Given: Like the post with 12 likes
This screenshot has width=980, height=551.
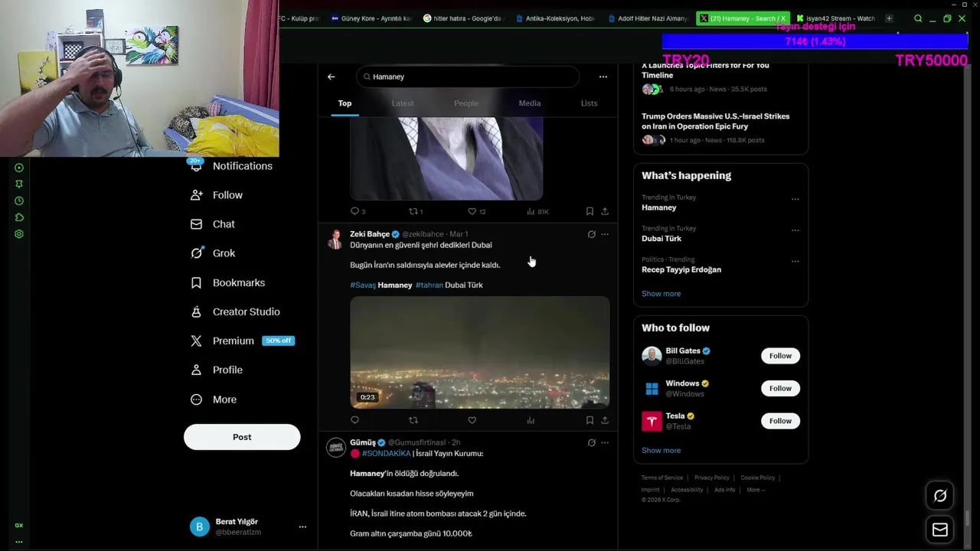Looking at the screenshot, I should (476, 211).
